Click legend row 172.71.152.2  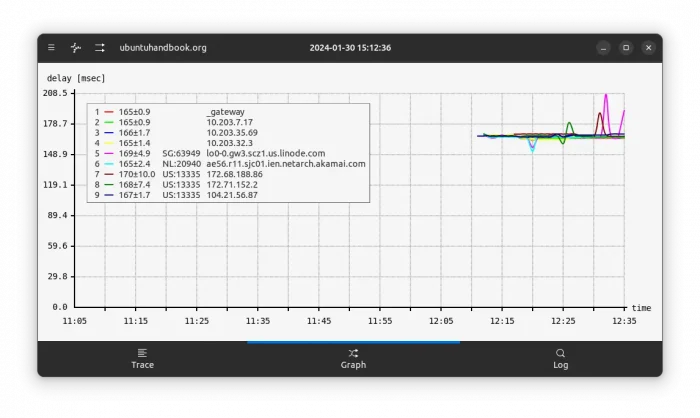click(232, 184)
